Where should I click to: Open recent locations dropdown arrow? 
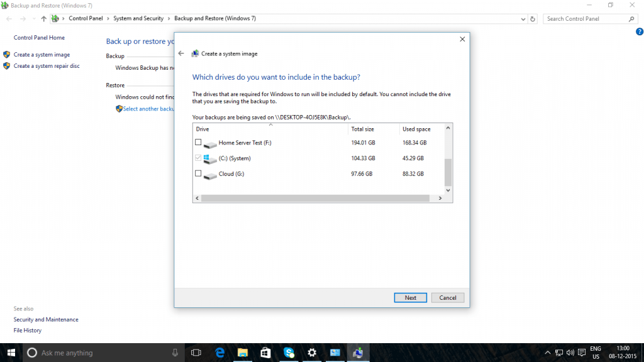pyautogui.click(x=34, y=19)
